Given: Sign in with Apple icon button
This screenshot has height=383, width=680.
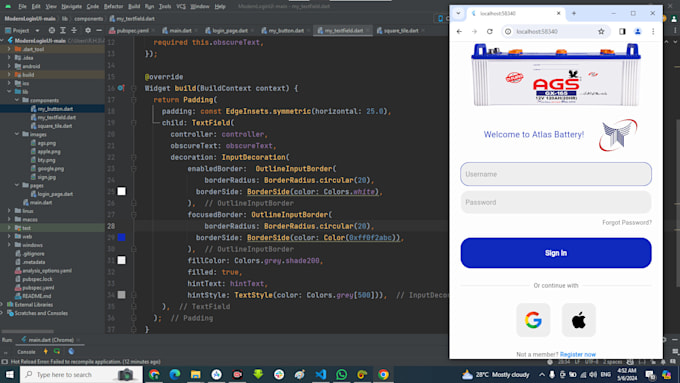Looking at the screenshot, I should coord(579,320).
